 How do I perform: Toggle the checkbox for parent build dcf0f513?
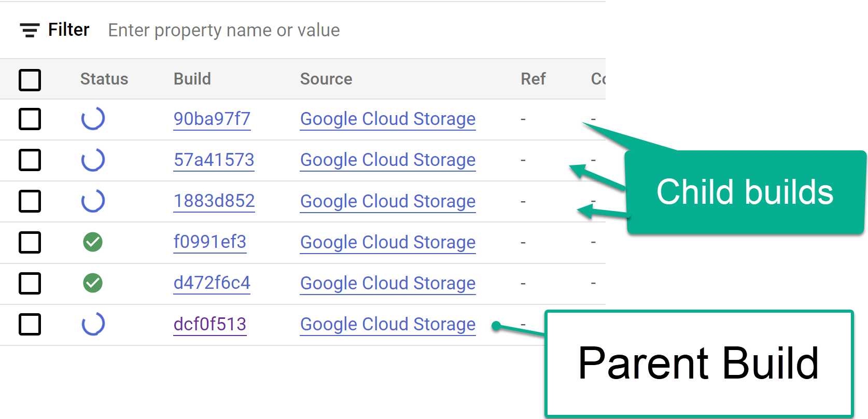[30, 325]
